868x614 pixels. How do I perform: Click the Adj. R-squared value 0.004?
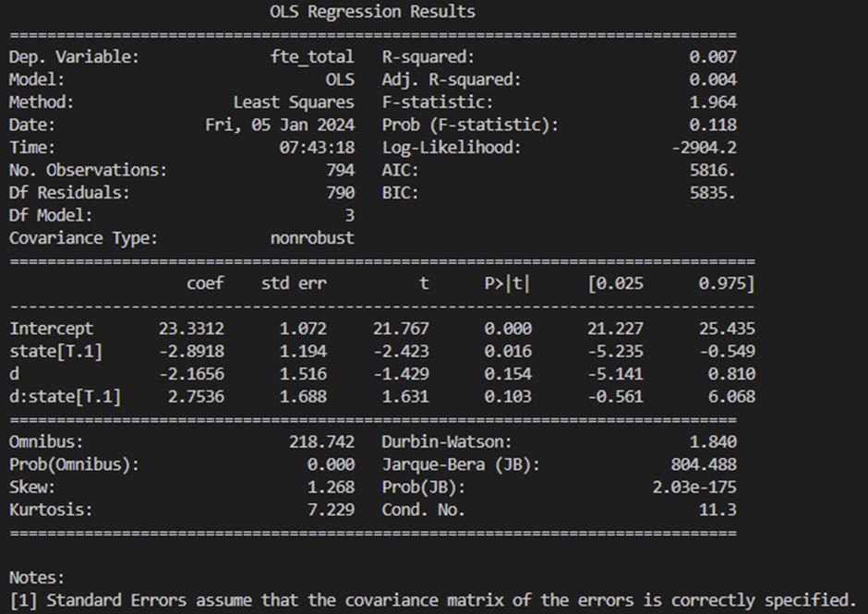(713, 79)
